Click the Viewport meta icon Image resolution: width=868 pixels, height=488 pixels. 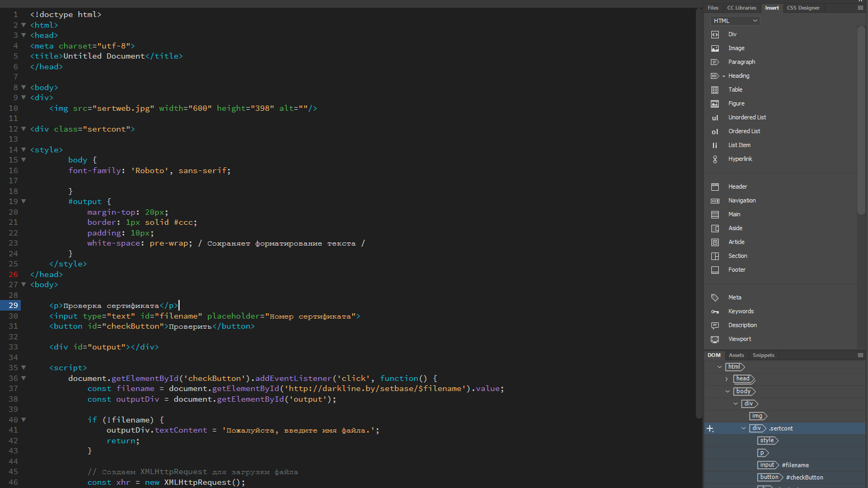pyautogui.click(x=715, y=339)
